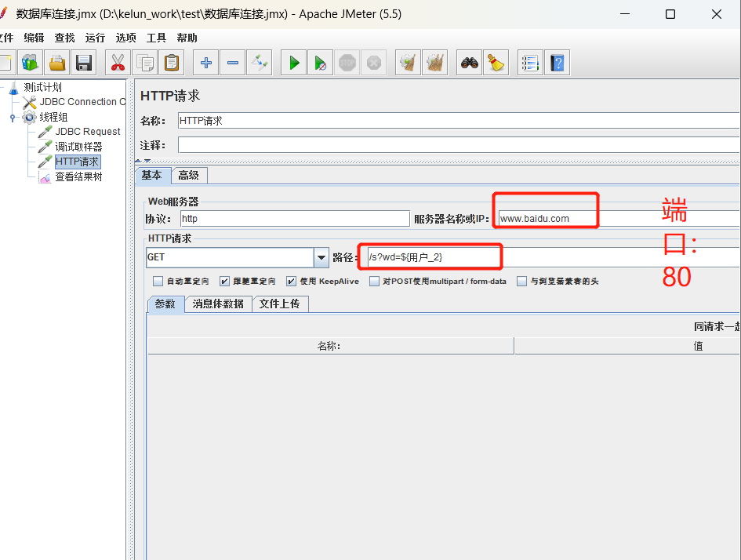Open the 运行 menu
This screenshot has height=560, width=741.
click(x=95, y=38)
